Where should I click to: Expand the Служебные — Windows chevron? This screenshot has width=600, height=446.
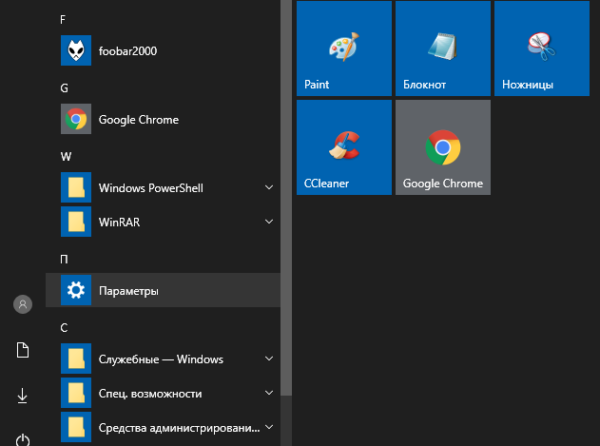click(269, 358)
